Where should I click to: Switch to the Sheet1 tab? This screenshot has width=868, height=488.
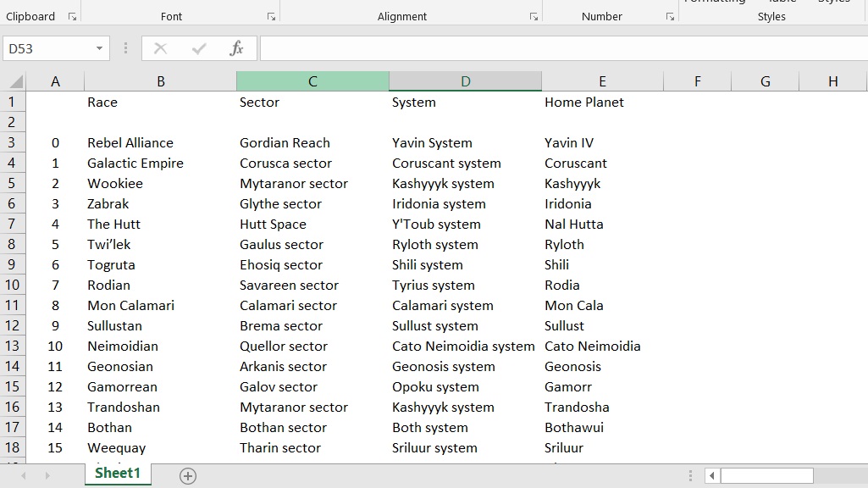point(118,473)
